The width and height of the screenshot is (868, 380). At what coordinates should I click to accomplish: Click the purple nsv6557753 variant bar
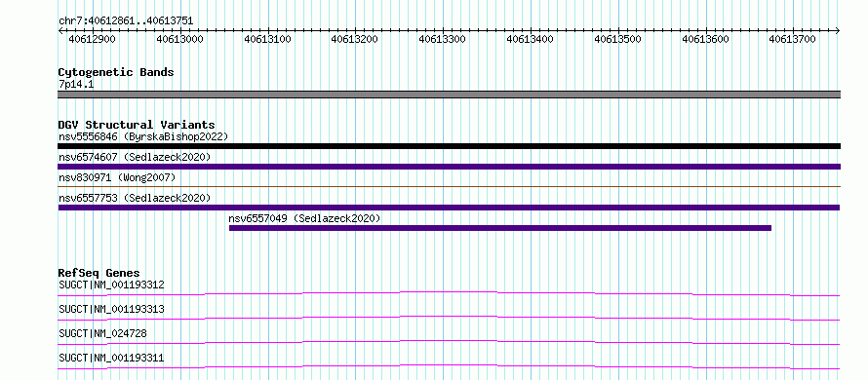[449, 208]
